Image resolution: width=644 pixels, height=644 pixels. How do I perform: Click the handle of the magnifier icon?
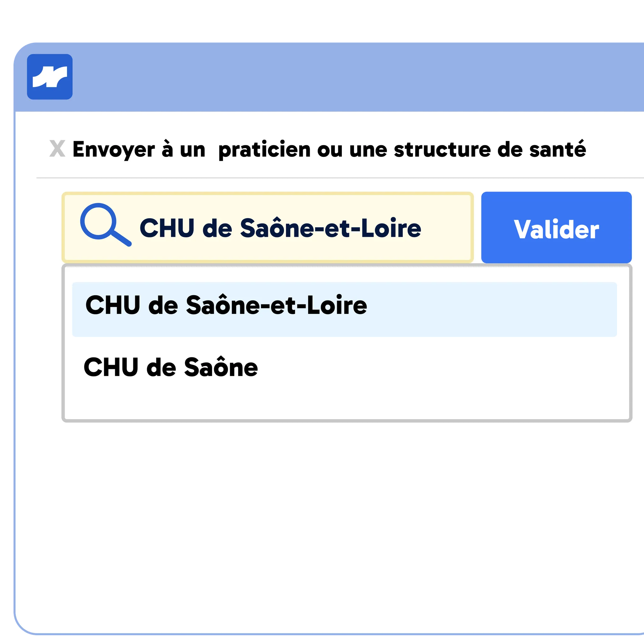(x=121, y=238)
